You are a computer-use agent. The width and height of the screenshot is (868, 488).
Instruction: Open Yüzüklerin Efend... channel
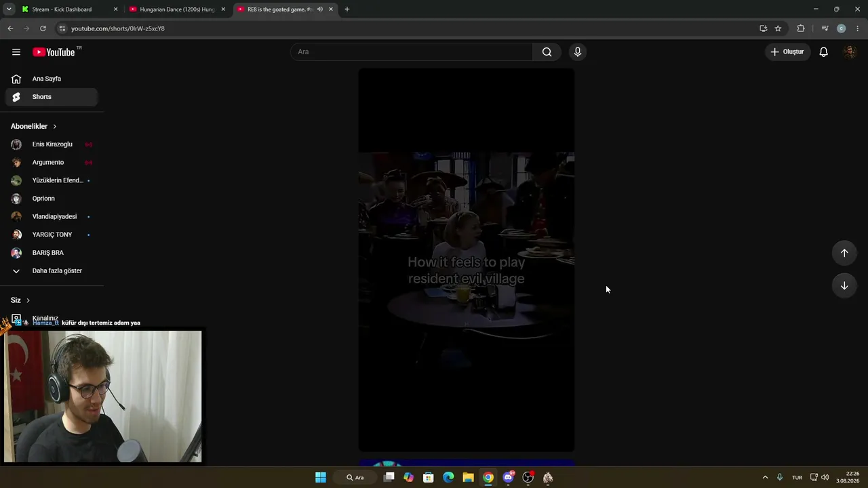pyautogui.click(x=52, y=180)
